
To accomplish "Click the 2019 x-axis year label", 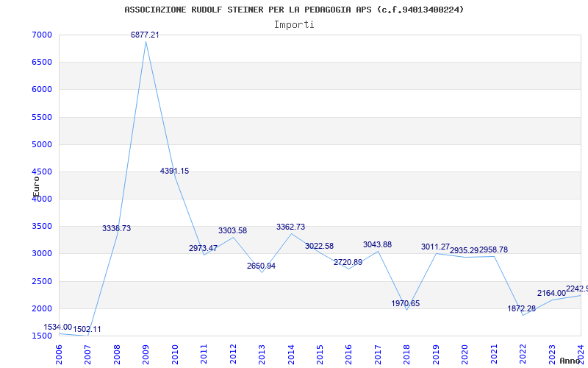I will tap(436, 354).
